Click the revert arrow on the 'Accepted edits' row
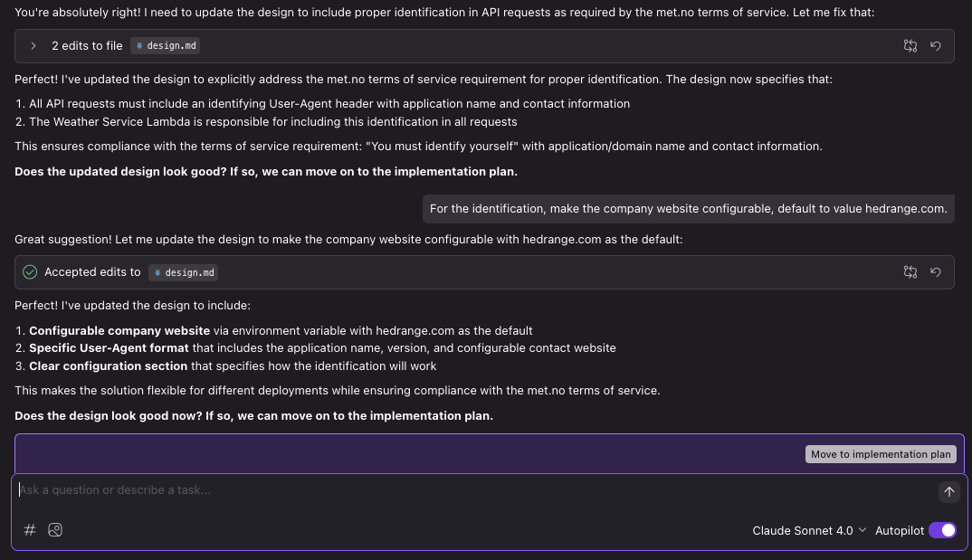The image size is (972, 560). click(936, 271)
